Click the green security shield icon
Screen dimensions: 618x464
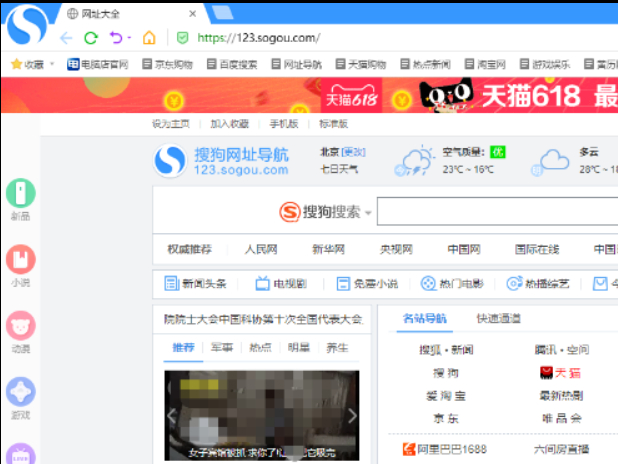click(x=182, y=38)
